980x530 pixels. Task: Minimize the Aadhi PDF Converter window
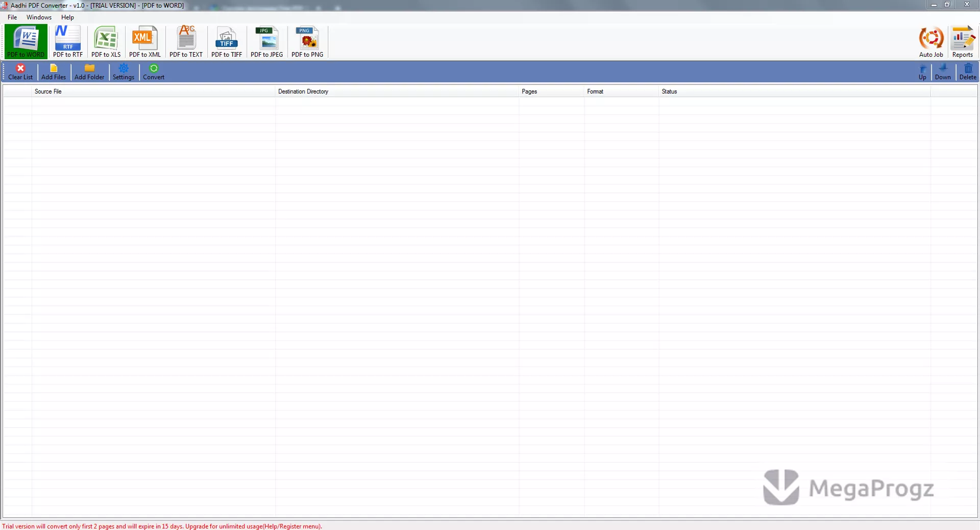tap(934, 5)
